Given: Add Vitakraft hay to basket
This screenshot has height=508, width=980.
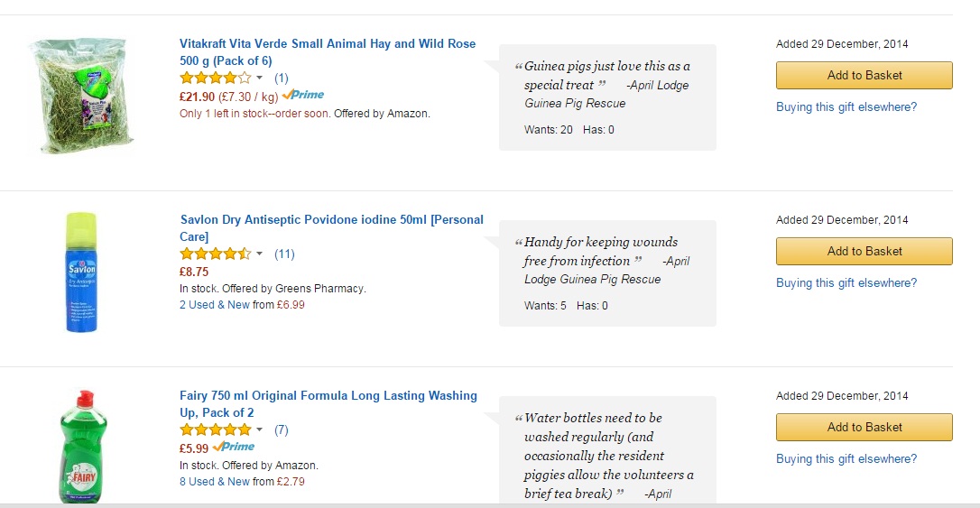Looking at the screenshot, I should coord(864,75).
